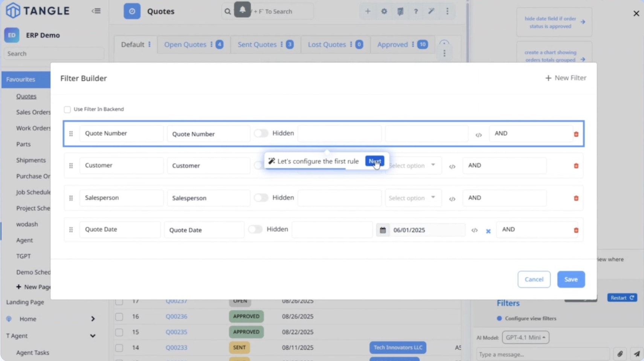
Task: Save the filter configuration
Action: click(570, 279)
